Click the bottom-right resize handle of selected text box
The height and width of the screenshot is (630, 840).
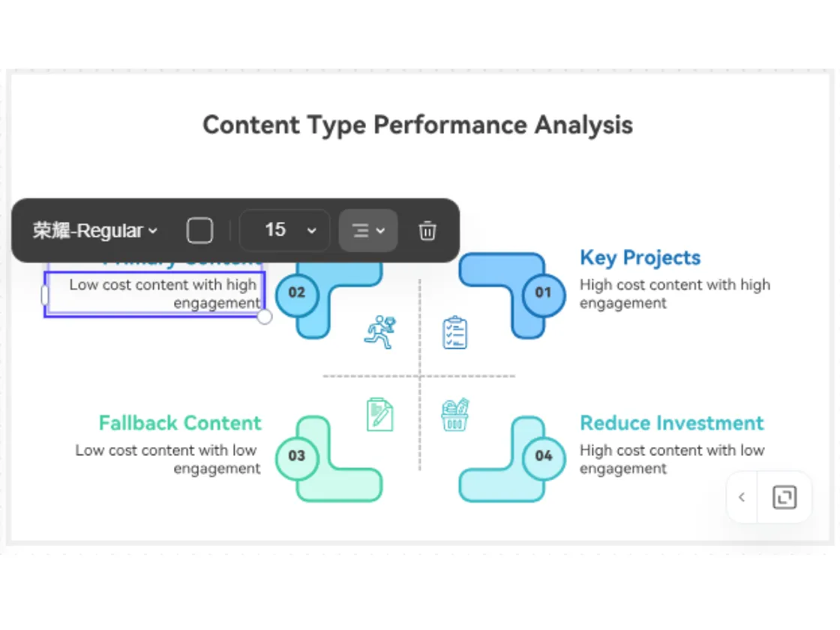[x=265, y=317]
